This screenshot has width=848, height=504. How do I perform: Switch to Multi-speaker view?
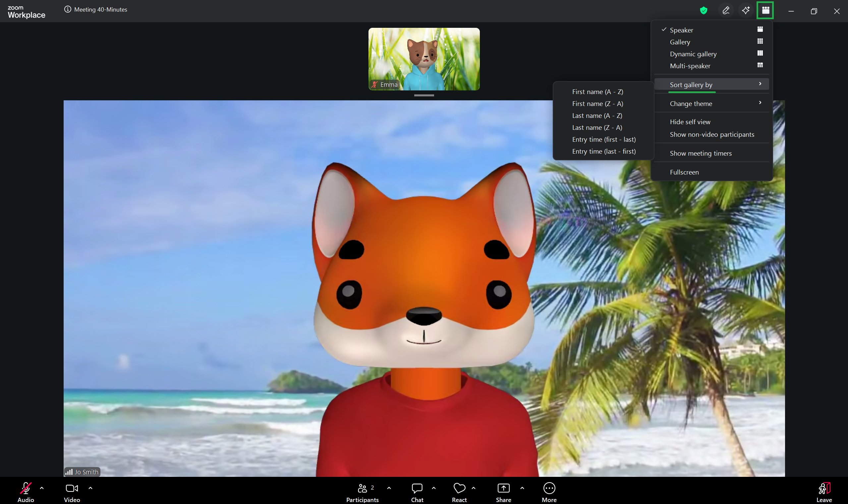click(711, 66)
